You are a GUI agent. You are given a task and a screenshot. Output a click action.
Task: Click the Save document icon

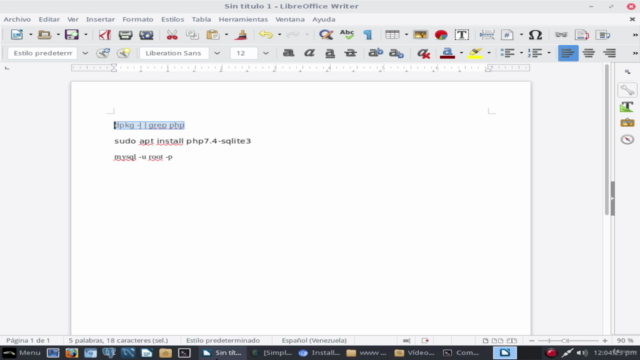click(71, 35)
